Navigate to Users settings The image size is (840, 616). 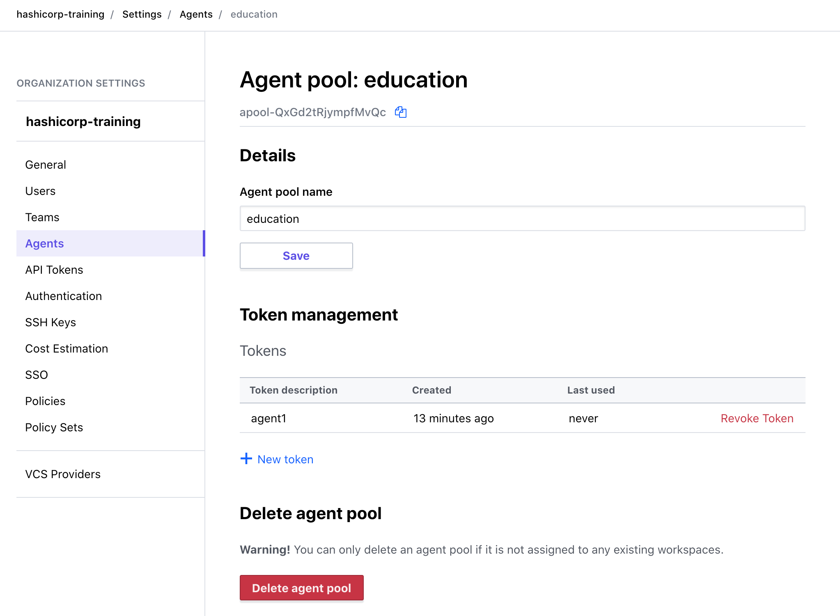point(40,191)
